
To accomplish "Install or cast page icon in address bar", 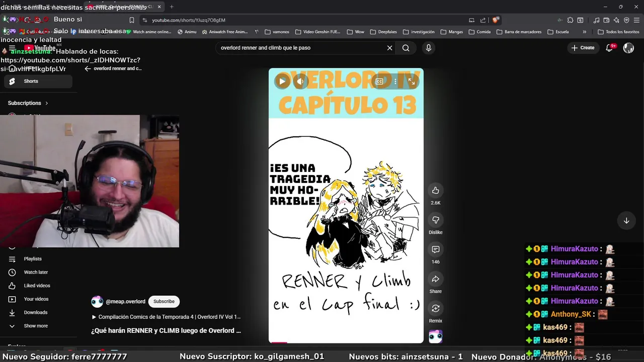I will pyautogui.click(x=471, y=20).
